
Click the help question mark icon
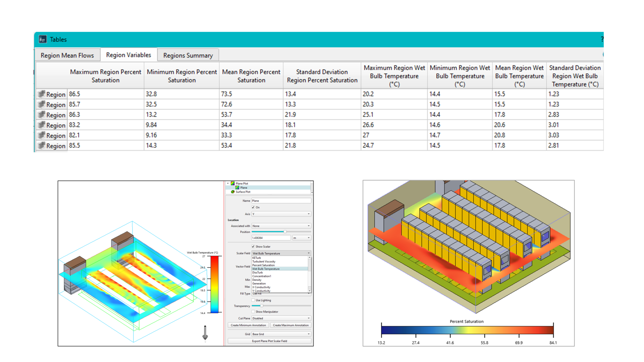[602, 40]
